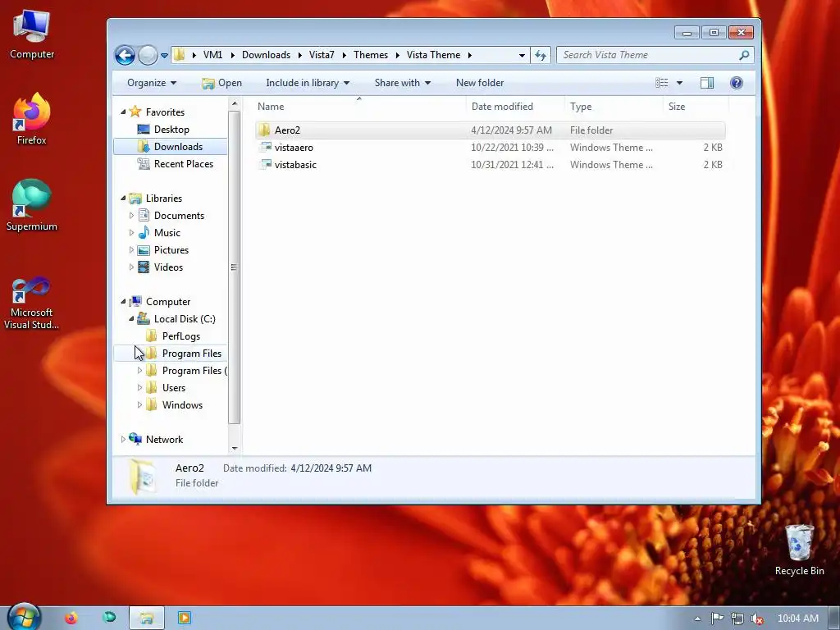This screenshot has width=840, height=630.
Task: Sort by Date modified column header
Action: coord(515,106)
